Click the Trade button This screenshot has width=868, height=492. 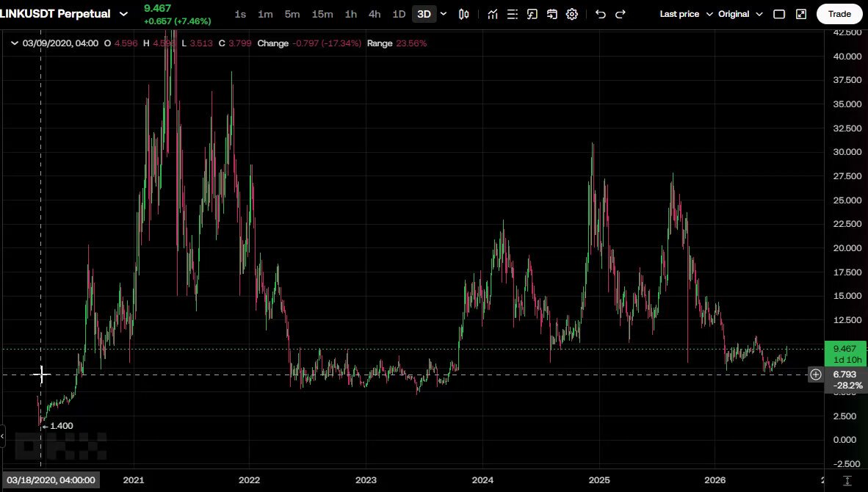[839, 15]
